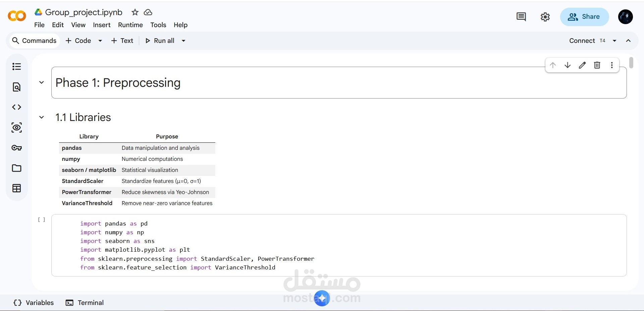
Task: Open the Connect options dropdown arrow
Action: [x=614, y=41]
